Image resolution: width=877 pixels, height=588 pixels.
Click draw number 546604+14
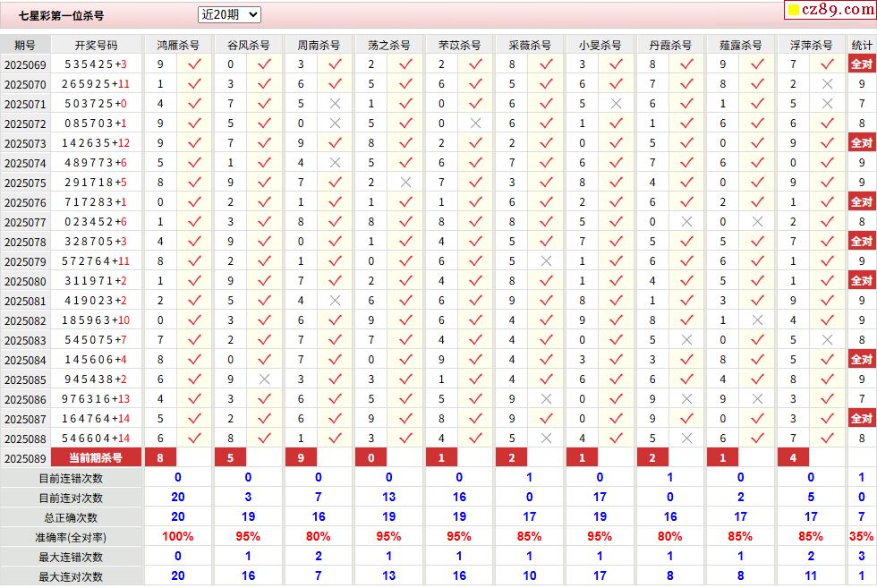pyautogui.click(x=96, y=438)
